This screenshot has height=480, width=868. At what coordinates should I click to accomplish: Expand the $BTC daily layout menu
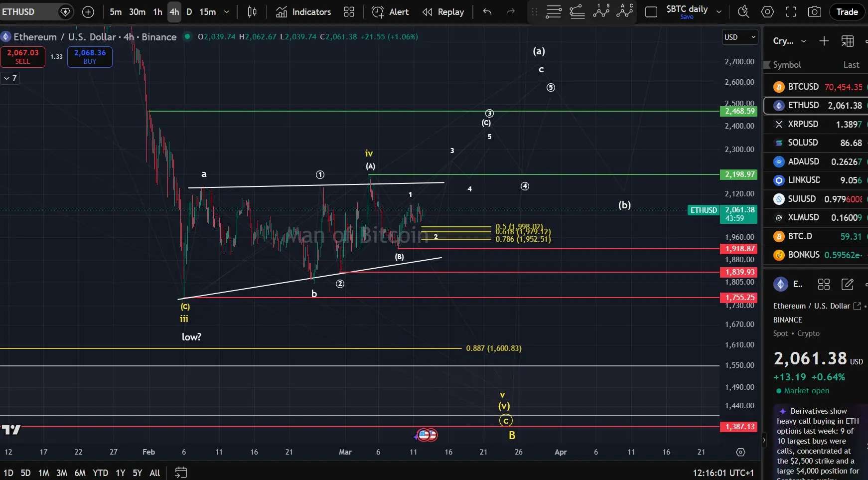click(x=719, y=12)
